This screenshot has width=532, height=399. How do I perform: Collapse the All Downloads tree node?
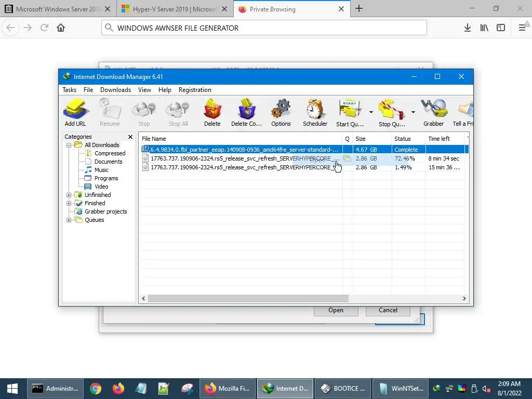click(x=69, y=145)
